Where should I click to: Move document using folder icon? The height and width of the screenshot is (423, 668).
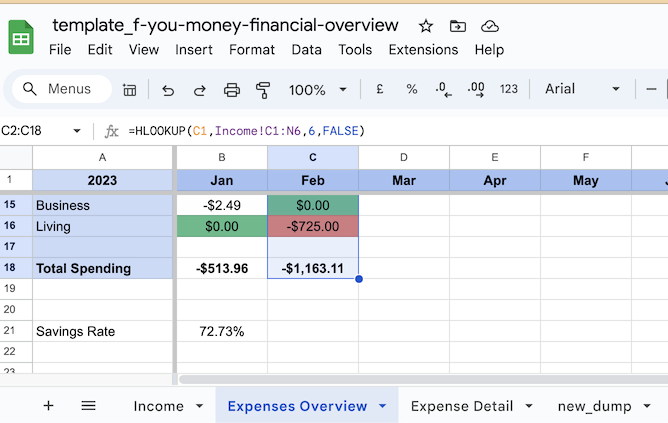tap(458, 26)
